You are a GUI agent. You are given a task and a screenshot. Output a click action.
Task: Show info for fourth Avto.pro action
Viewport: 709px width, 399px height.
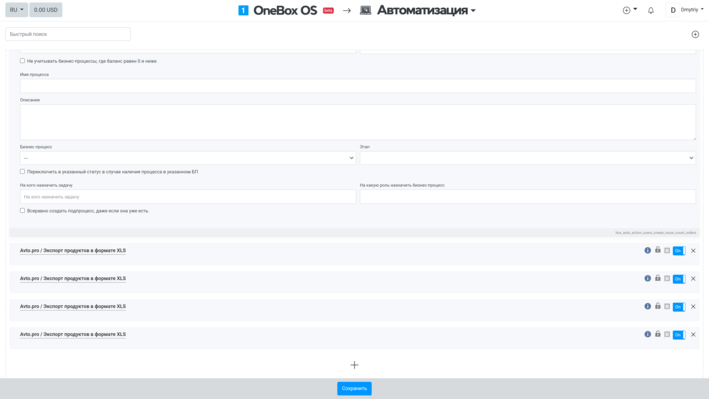648,334
